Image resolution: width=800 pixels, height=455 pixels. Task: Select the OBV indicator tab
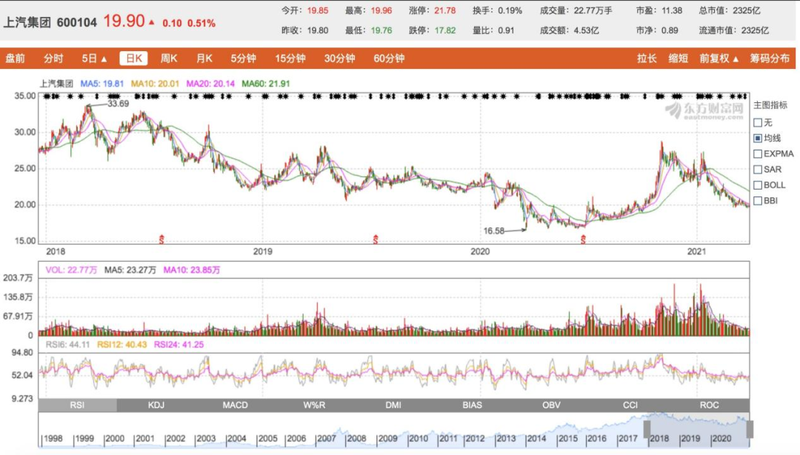point(552,405)
